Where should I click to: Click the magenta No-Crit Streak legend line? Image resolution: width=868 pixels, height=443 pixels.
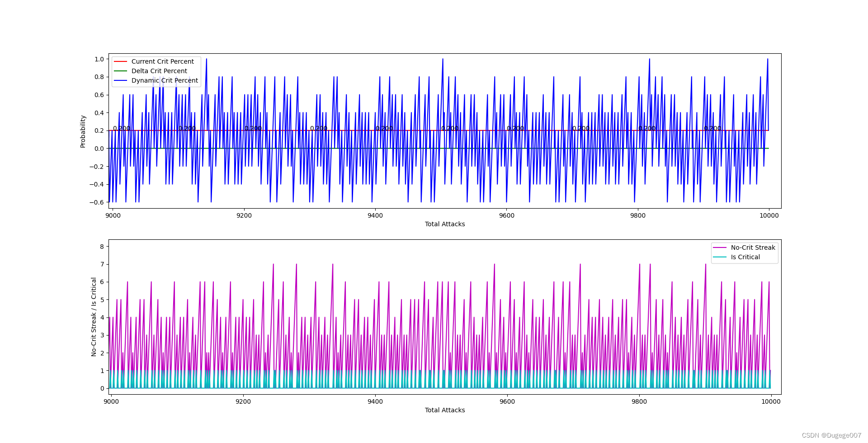tap(720, 247)
